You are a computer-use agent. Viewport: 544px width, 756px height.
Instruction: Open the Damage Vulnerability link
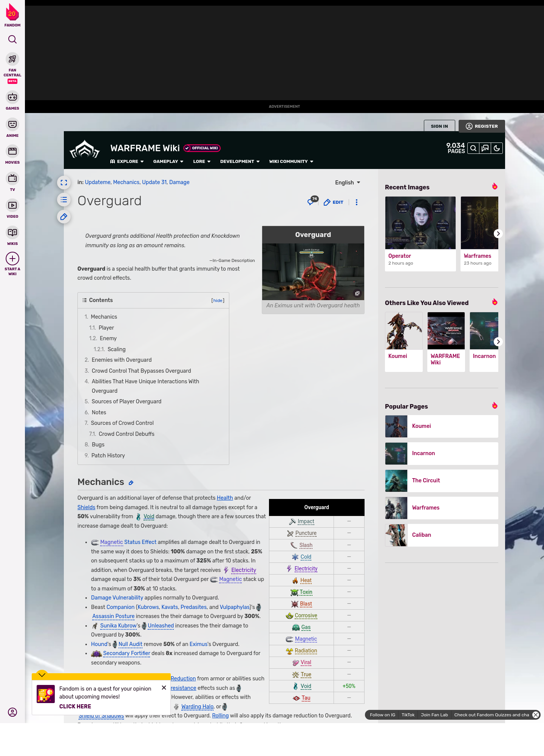click(117, 598)
